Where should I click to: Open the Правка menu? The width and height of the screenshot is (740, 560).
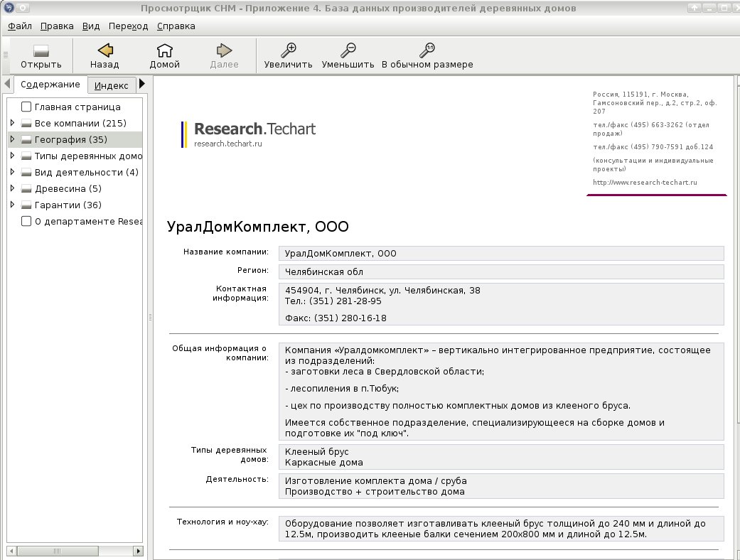(x=57, y=26)
